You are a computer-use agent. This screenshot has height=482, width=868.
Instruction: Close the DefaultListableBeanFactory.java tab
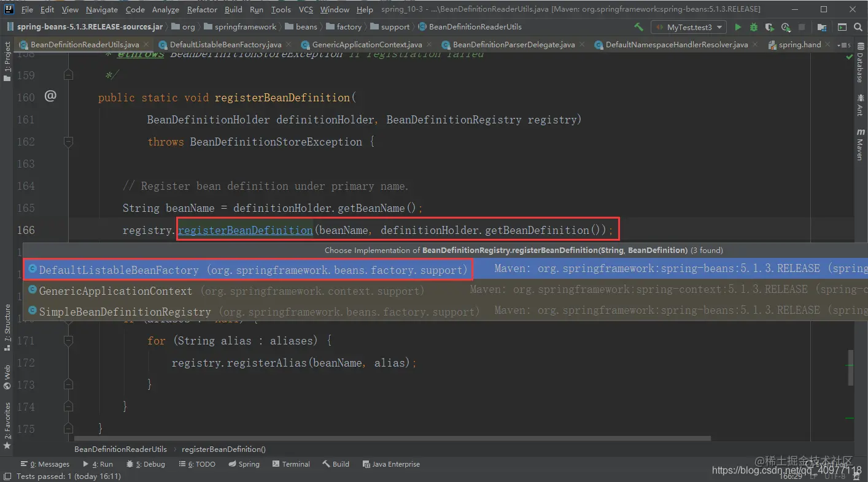tap(290, 45)
